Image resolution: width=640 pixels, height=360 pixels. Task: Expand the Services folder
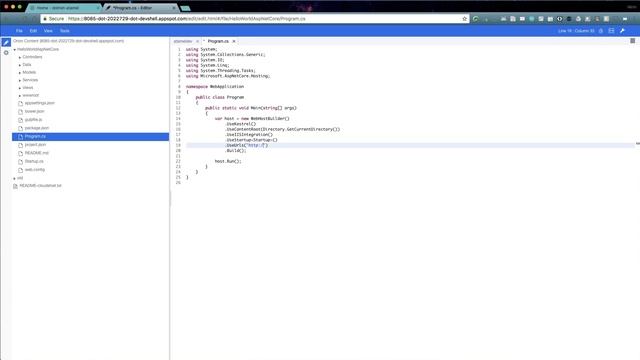pos(20,80)
